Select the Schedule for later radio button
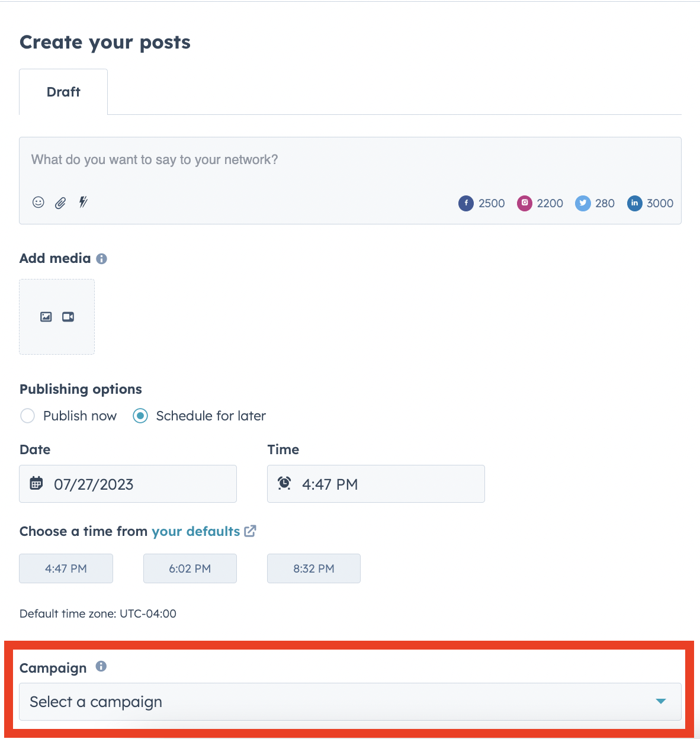700x739 pixels. coord(140,416)
